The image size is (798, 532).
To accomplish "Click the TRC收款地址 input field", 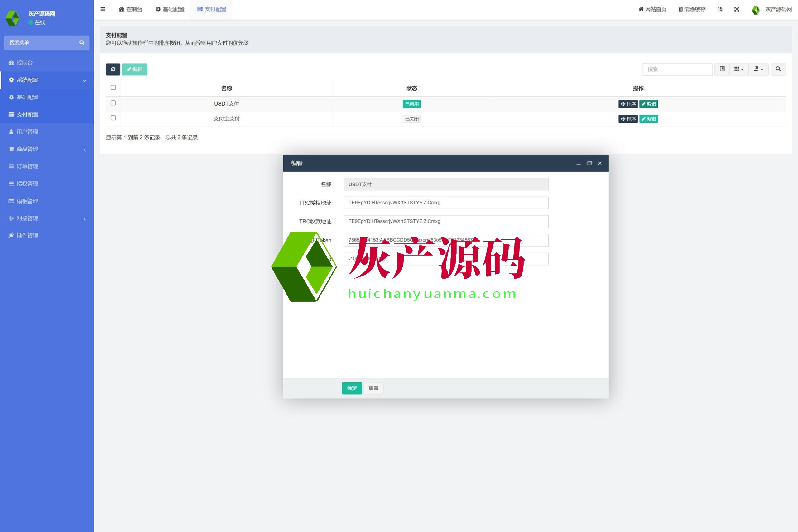I will click(445, 222).
